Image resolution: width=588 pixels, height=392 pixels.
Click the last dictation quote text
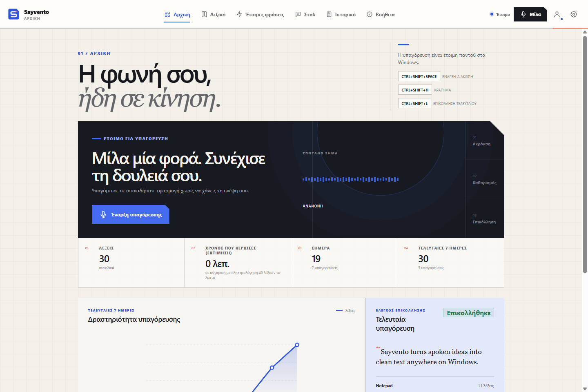(429, 357)
